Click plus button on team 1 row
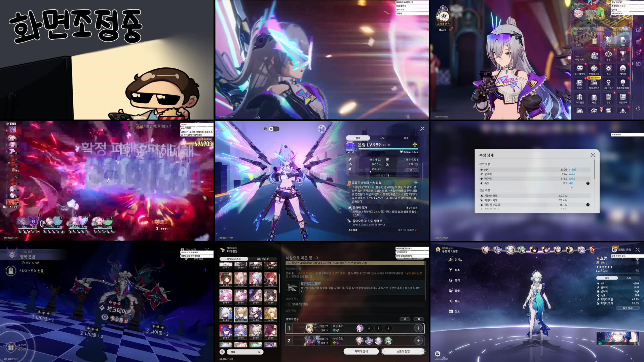 coord(418,328)
